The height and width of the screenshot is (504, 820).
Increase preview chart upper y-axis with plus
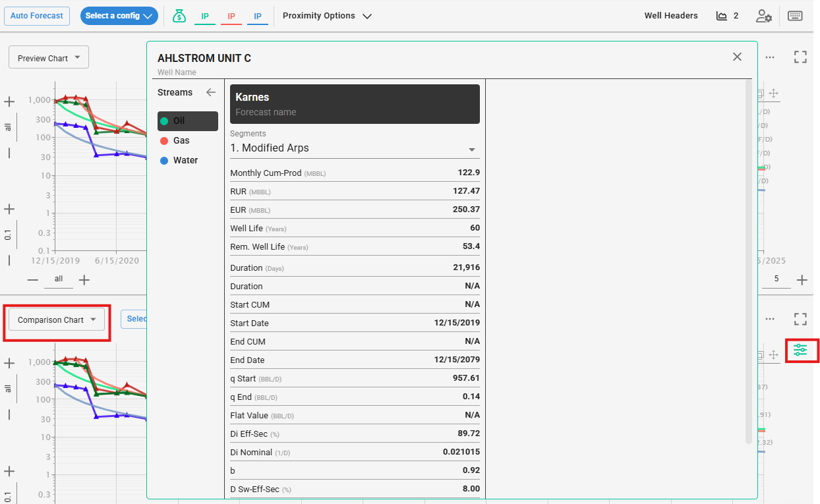(x=9, y=101)
